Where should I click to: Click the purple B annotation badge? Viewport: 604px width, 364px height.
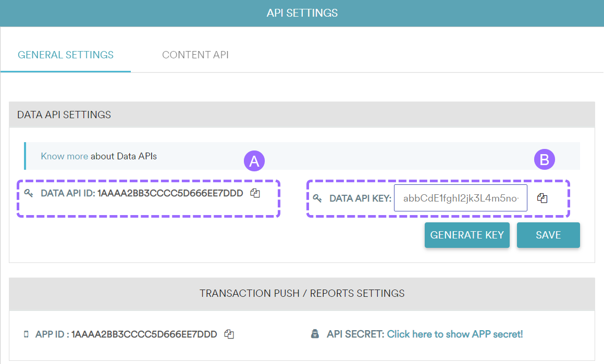[545, 160]
